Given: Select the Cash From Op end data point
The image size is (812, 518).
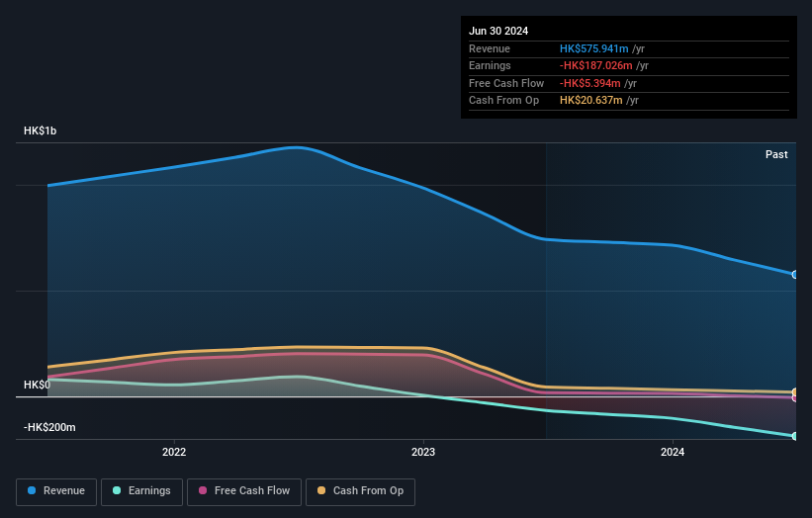Looking at the screenshot, I should pyautogui.click(x=795, y=392).
